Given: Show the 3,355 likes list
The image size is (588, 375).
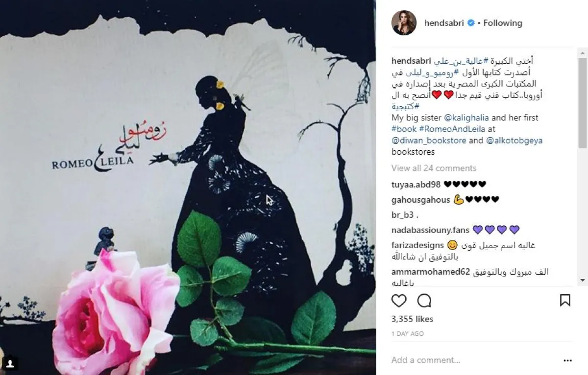Looking at the screenshot, I should [413, 319].
